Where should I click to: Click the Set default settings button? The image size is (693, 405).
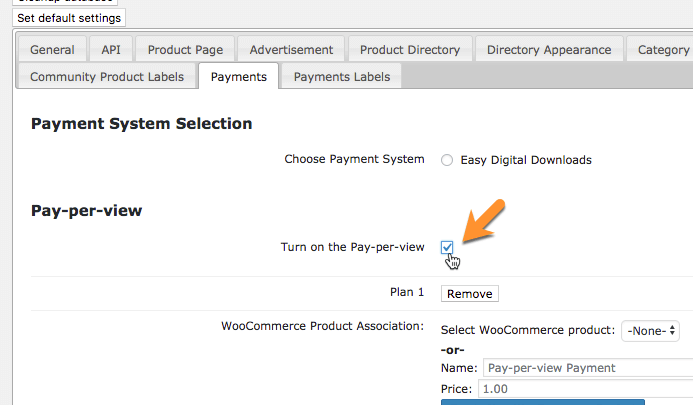tap(69, 18)
